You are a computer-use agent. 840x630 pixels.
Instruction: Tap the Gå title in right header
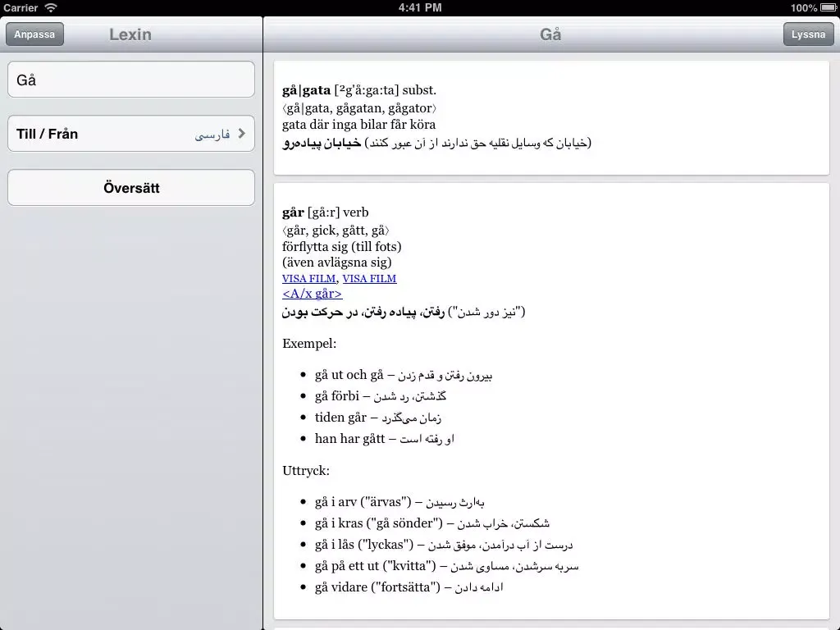coord(550,34)
